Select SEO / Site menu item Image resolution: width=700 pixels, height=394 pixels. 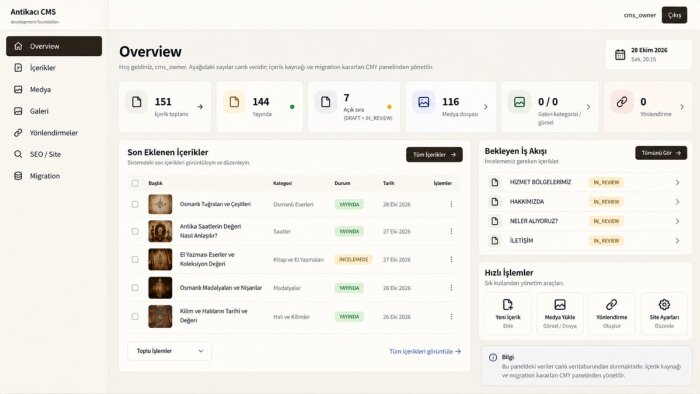tap(54, 154)
